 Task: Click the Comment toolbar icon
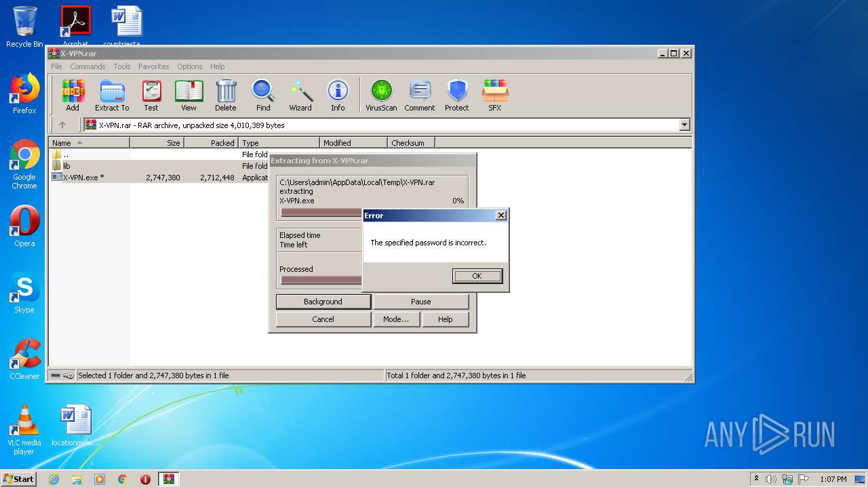(x=420, y=96)
